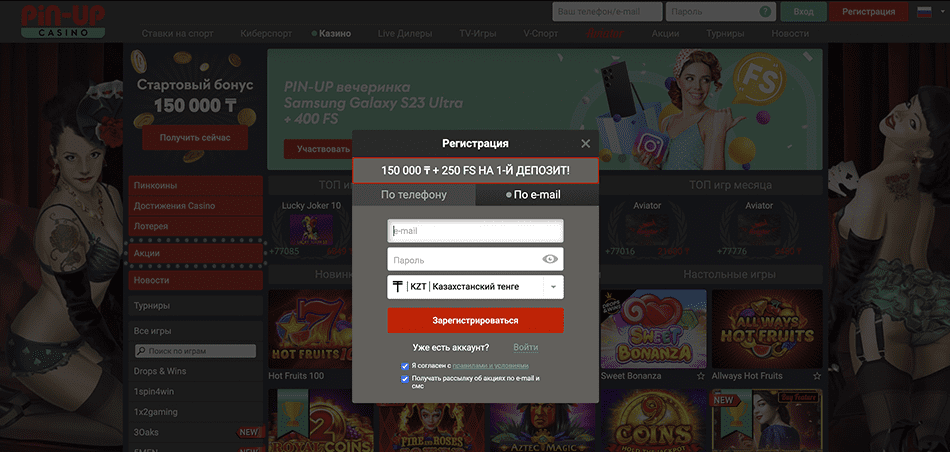
Task: Open the Казахстанский тенге currency selector
Action: (x=476, y=287)
